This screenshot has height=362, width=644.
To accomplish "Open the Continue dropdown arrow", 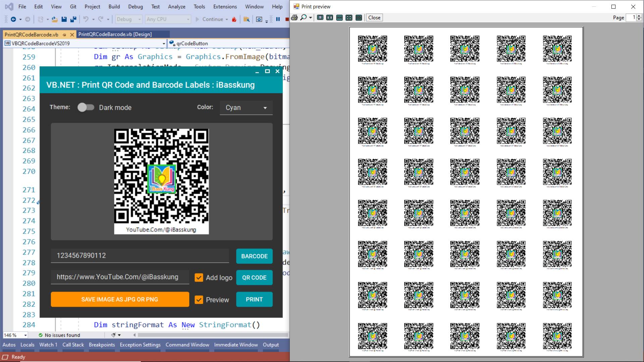I will pos(227,19).
